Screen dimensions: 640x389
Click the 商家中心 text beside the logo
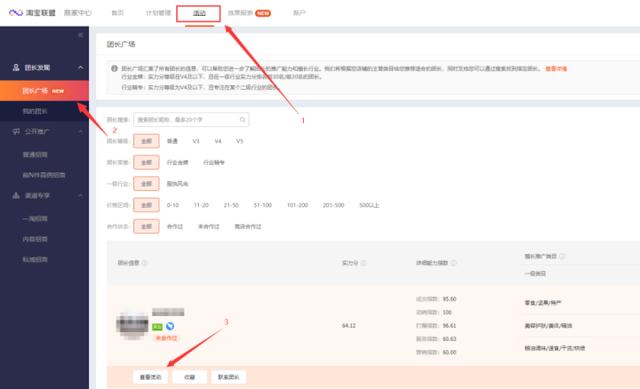click(78, 13)
